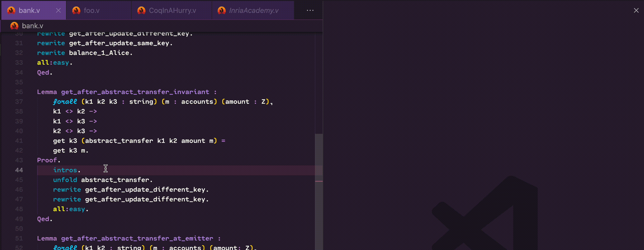Open the editor more actions ellipsis
This screenshot has width=644, height=250.
[x=310, y=10]
